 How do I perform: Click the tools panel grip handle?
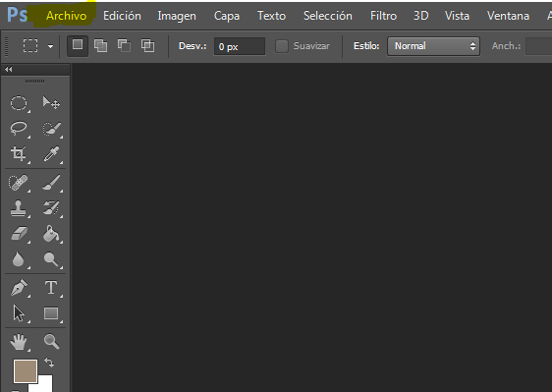[34, 81]
